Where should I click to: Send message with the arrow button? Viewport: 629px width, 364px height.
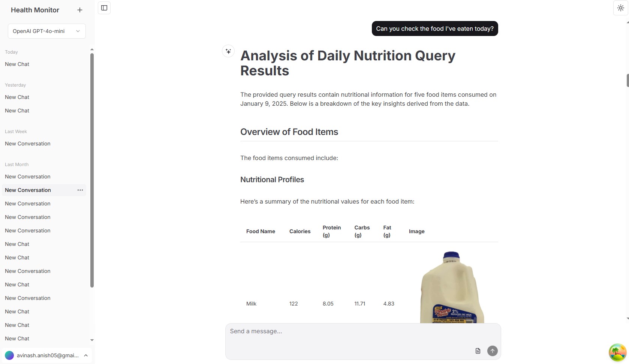(x=493, y=351)
